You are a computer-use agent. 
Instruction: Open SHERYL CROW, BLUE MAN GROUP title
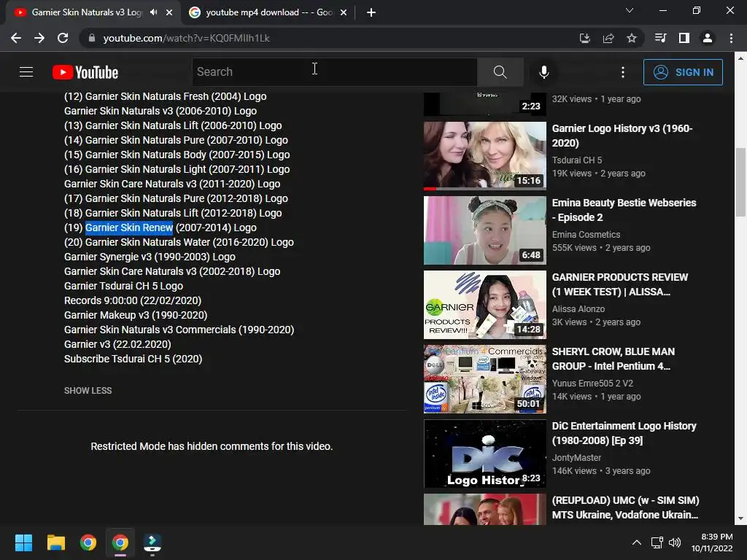613,359
